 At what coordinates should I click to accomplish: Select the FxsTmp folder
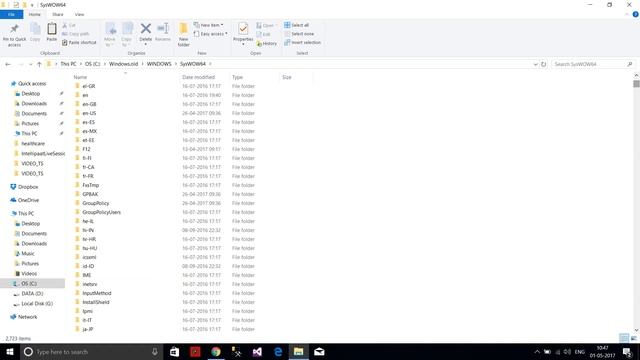[x=91, y=185]
